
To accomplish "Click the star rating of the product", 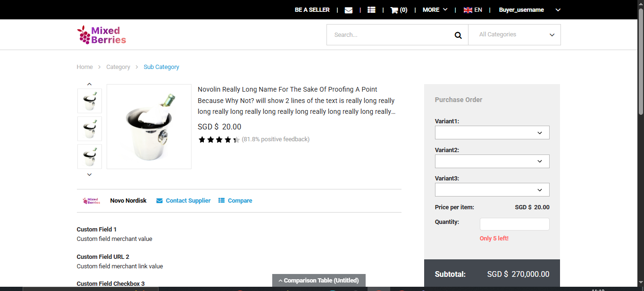I will 219,139.
